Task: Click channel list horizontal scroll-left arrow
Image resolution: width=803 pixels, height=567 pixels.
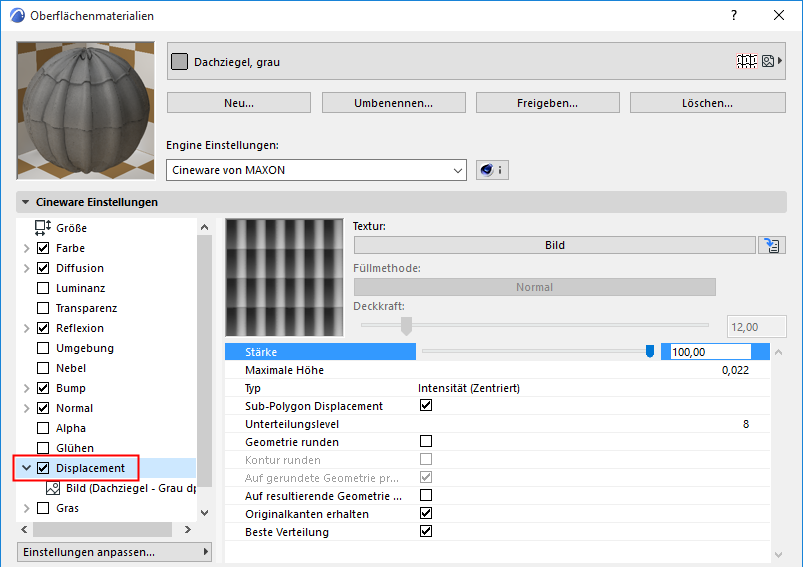Action: [24, 530]
